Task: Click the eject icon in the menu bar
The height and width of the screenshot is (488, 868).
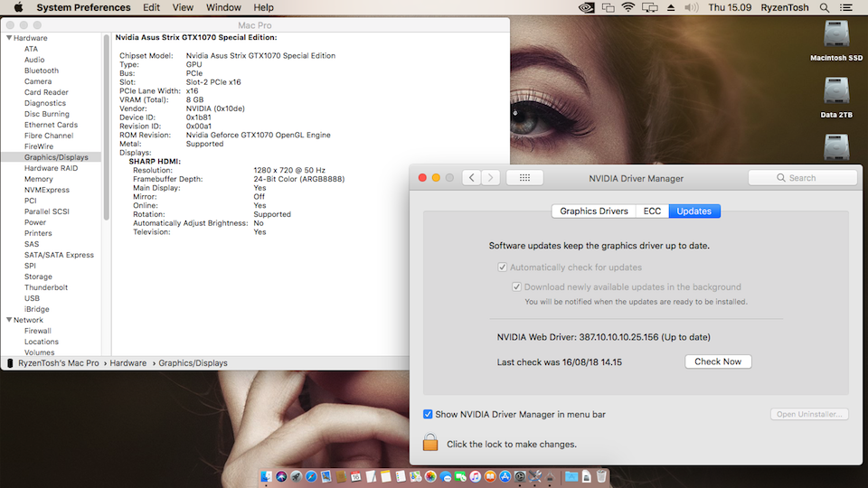Action: pyautogui.click(x=670, y=7)
